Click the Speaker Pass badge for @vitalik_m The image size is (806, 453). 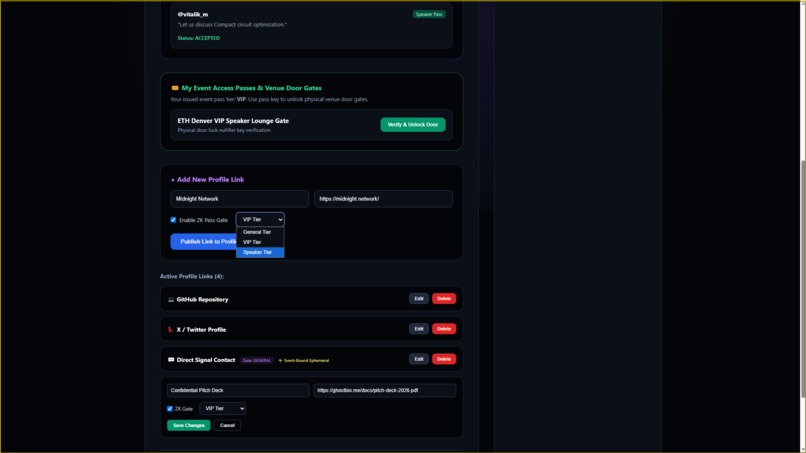[x=429, y=14]
